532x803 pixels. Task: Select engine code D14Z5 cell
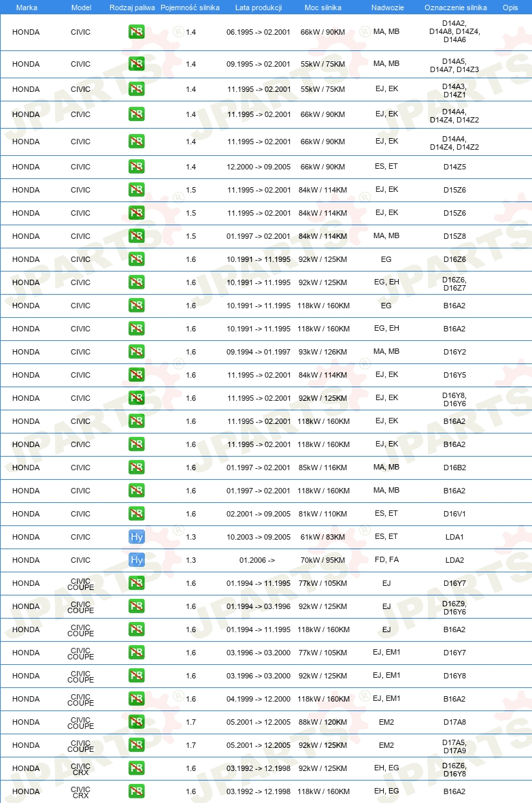[454, 167]
